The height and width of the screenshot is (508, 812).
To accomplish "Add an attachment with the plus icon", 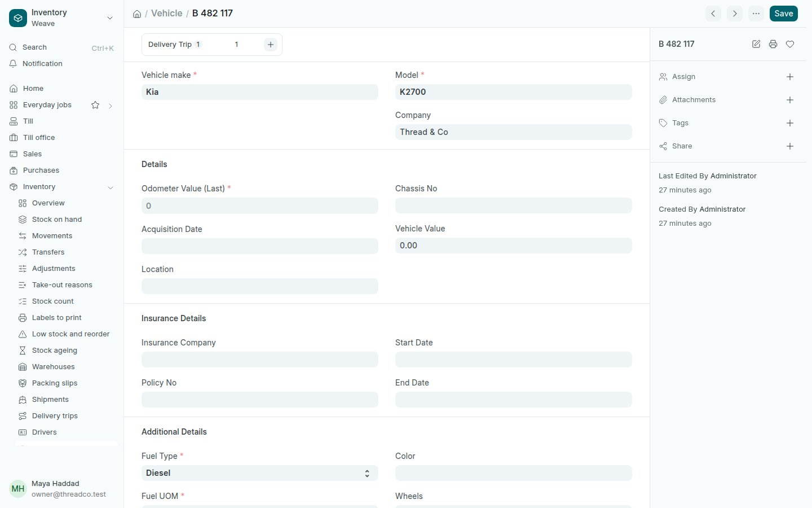I will click(x=790, y=100).
